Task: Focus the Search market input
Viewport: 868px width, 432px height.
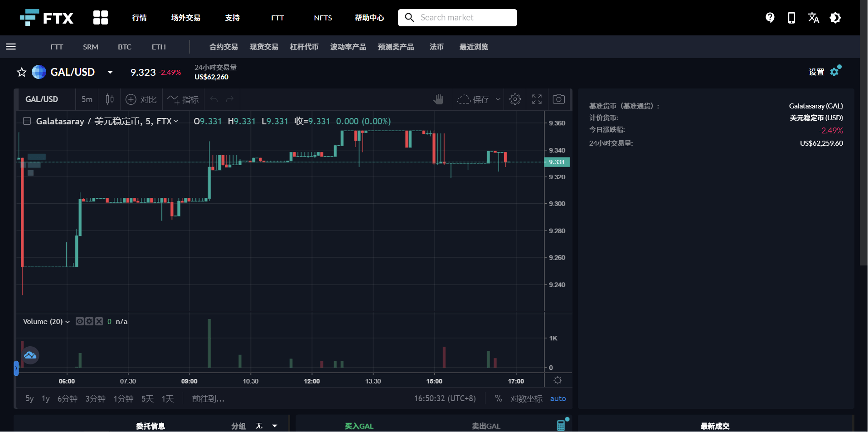Action: (457, 18)
